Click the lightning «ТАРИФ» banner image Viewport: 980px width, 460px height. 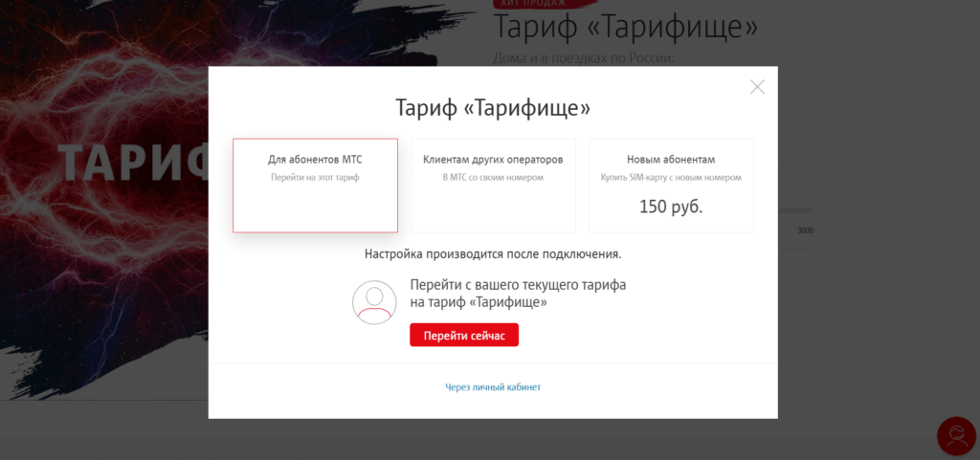click(105, 191)
